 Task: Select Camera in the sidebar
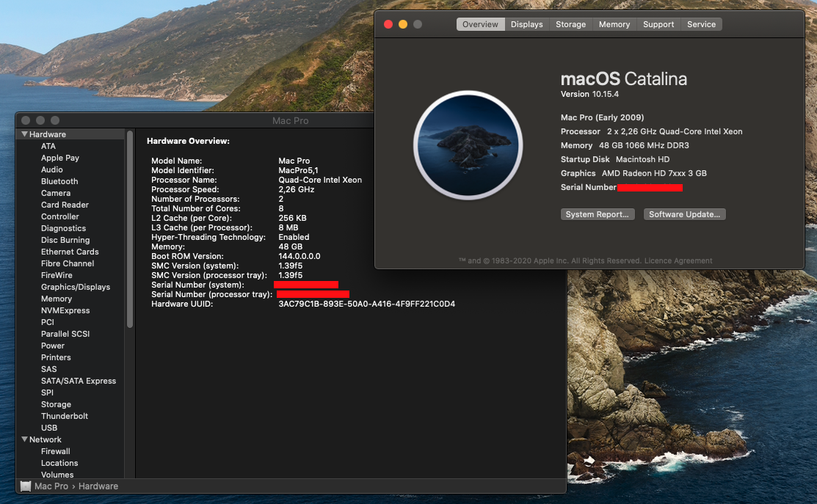(56, 193)
